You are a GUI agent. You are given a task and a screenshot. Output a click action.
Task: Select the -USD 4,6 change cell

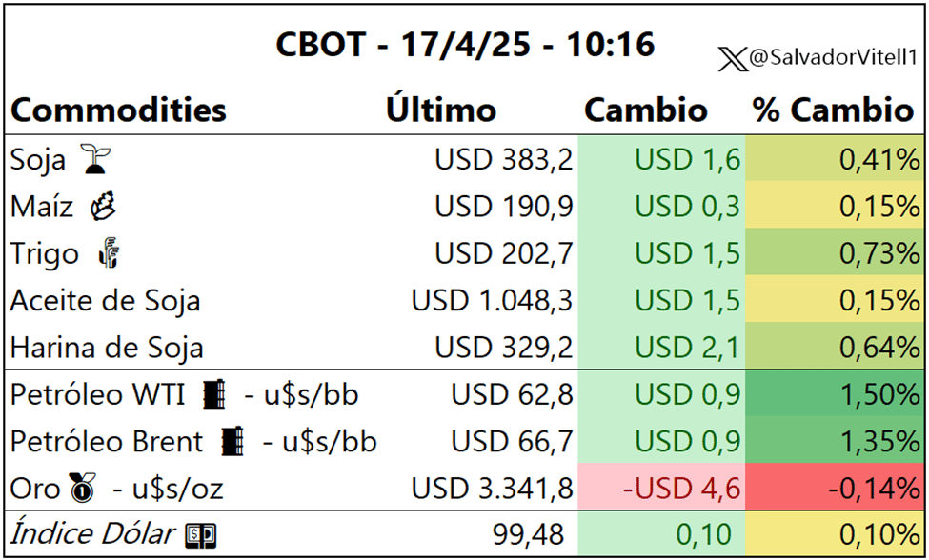pyautogui.click(x=661, y=488)
